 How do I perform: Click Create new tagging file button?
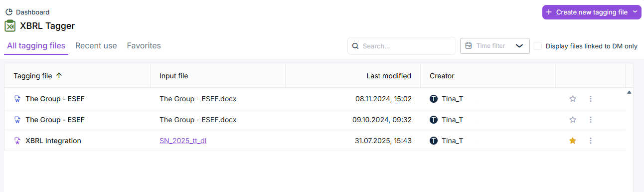(x=592, y=12)
